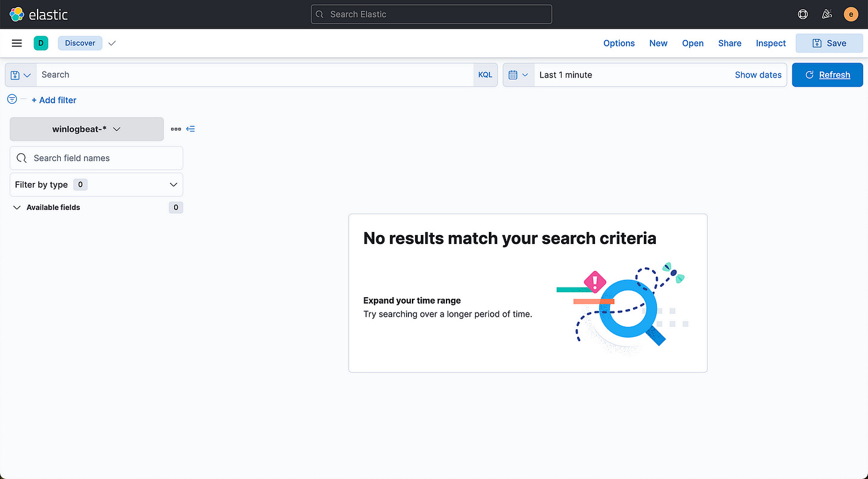868x479 pixels.
Task: Click the checkmark next to Discover
Action: tap(112, 43)
